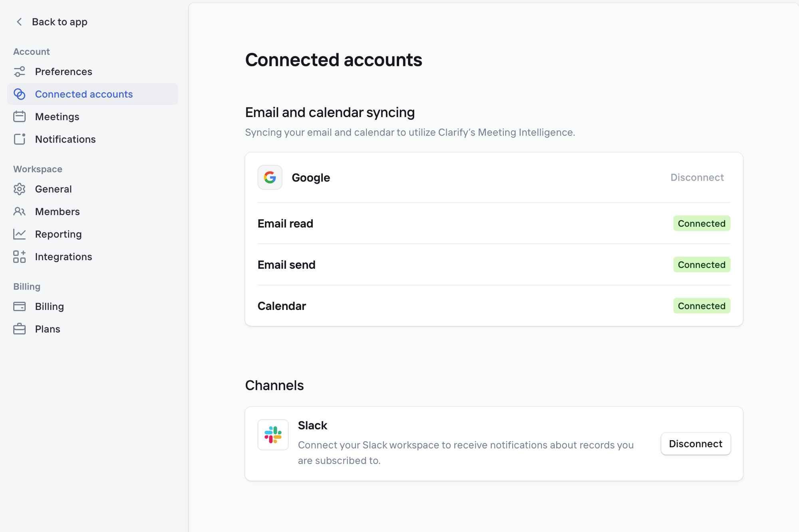799x532 pixels.
Task: Click the General gear icon
Action: tap(19, 189)
